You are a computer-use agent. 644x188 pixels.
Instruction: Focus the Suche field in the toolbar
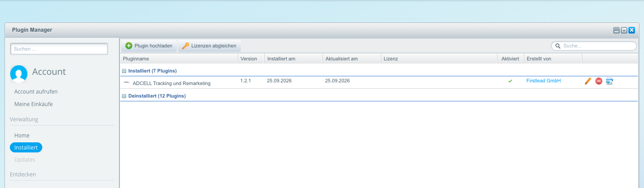tap(593, 46)
